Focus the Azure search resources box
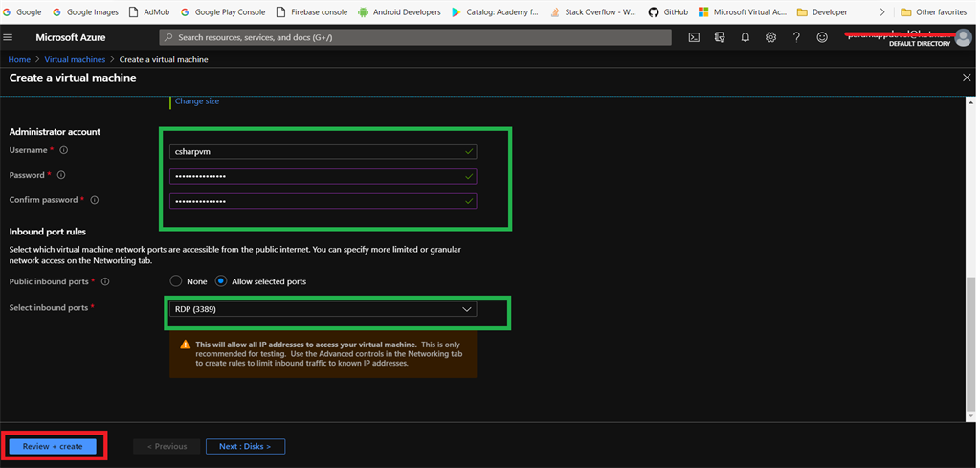This screenshot has height=468, width=980. point(415,37)
